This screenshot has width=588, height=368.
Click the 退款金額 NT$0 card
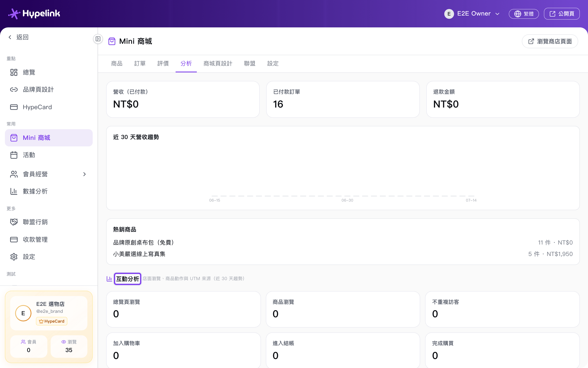503,99
